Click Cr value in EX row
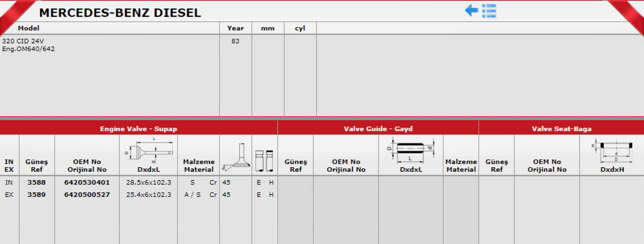 point(213,195)
